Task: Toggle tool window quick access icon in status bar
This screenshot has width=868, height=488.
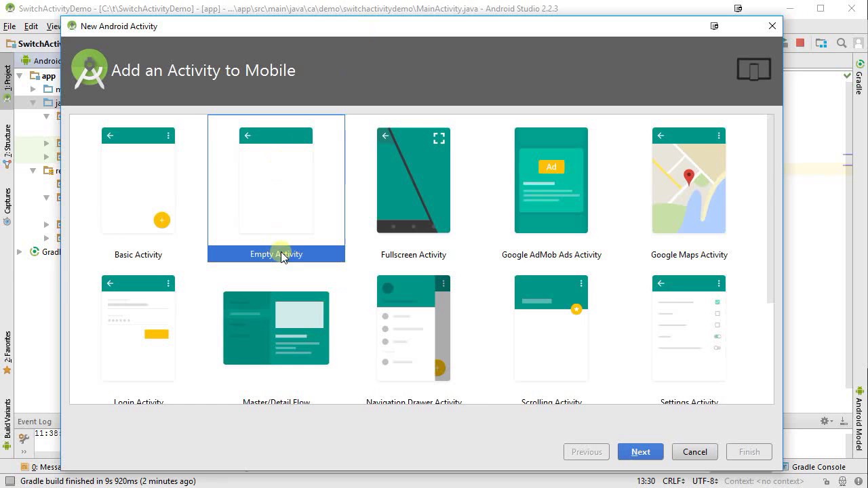Action: [x=9, y=481]
